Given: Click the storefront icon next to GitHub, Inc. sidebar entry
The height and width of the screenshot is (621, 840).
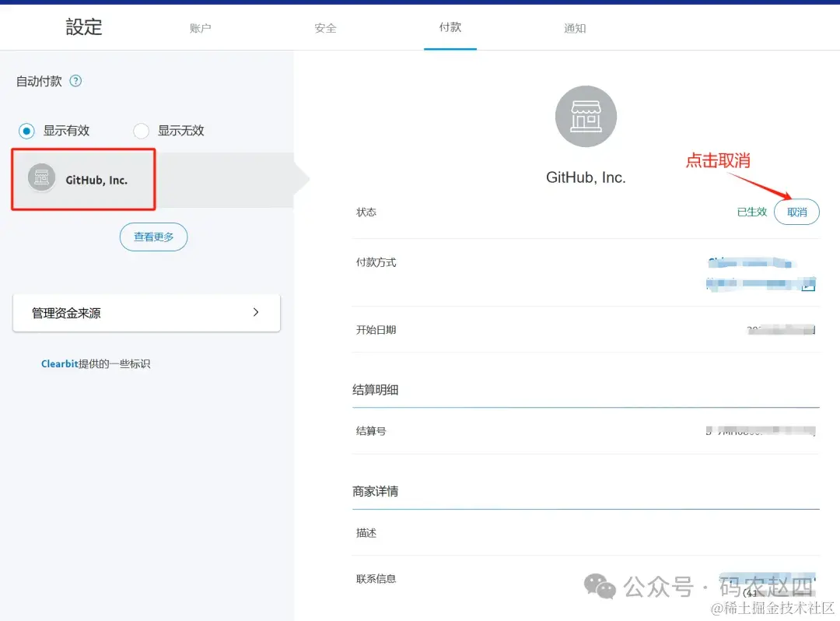Looking at the screenshot, I should [x=40, y=179].
